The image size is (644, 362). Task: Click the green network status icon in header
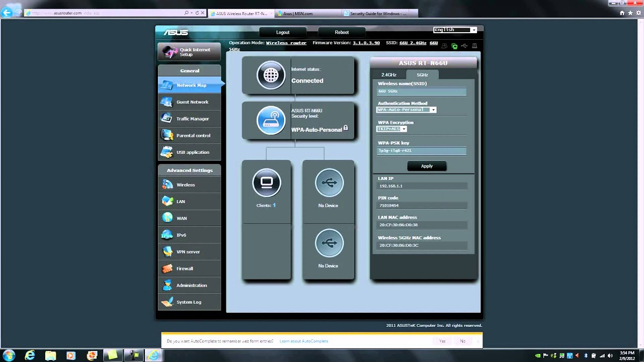[x=454, y=46]
